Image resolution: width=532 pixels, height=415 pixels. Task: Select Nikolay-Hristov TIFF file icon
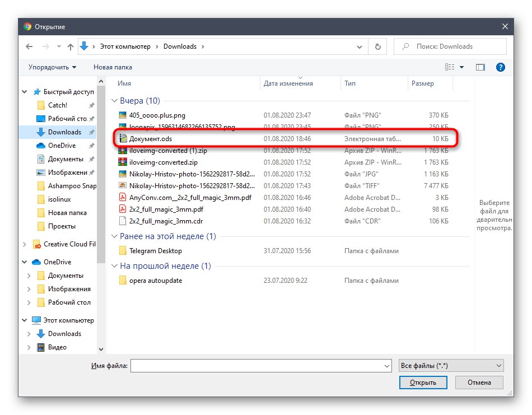click(x=123, y=185)
